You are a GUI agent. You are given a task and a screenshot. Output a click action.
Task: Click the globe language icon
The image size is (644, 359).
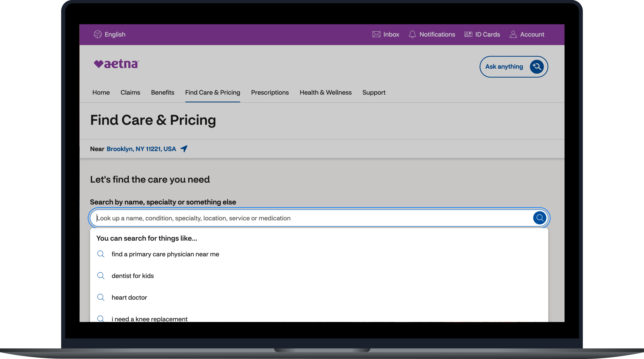pyautogui.click(x=98, y=34)
